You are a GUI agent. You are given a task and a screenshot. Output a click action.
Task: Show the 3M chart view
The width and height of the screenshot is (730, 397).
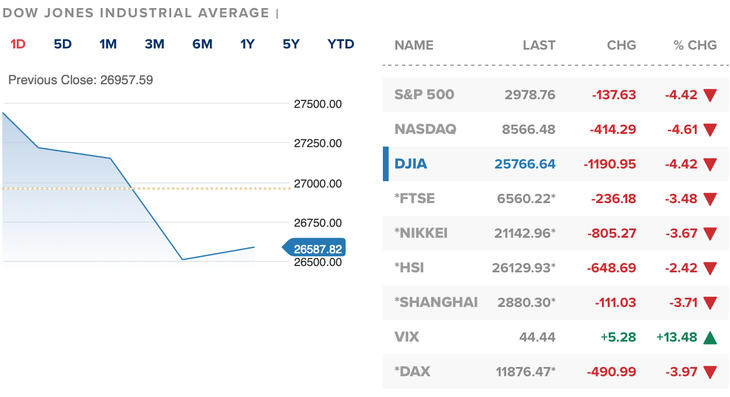[x=155, y=44]
